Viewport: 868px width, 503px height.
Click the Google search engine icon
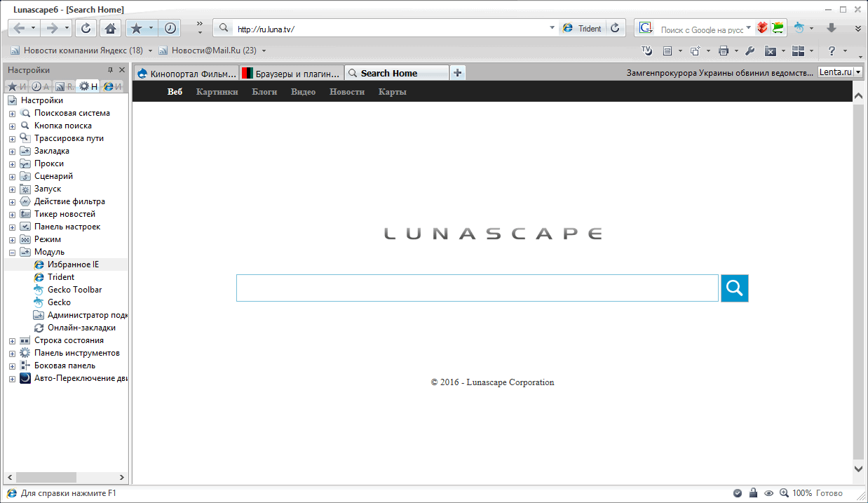[646, 28]
